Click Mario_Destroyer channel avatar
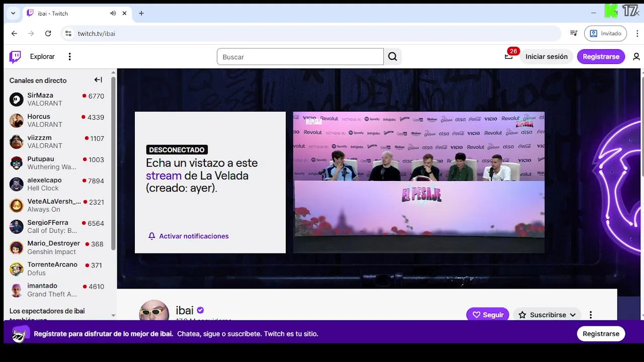The height and width of the screenshot is (362, 644). pos(17,247)
